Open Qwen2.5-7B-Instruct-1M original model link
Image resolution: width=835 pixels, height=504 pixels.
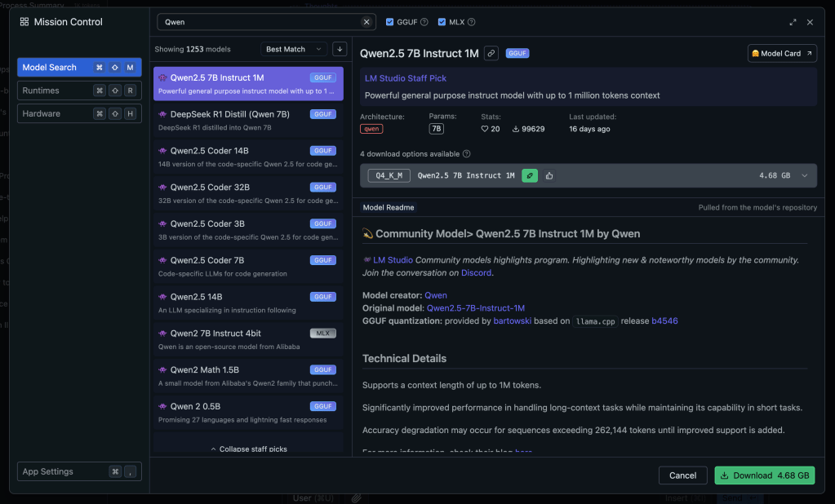(x=476, y=308)
